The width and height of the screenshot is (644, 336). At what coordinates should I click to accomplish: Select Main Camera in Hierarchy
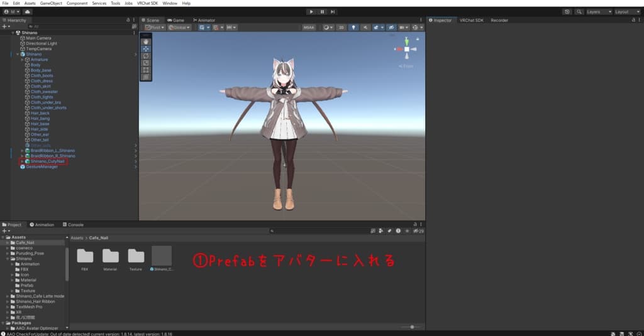[38, 38]
